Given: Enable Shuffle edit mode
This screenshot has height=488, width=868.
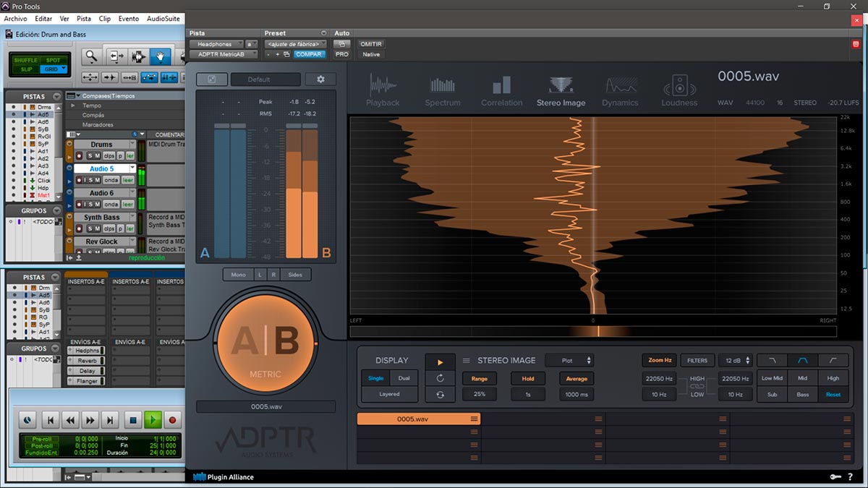Looking at the screenshot, I should coord(26,61).
